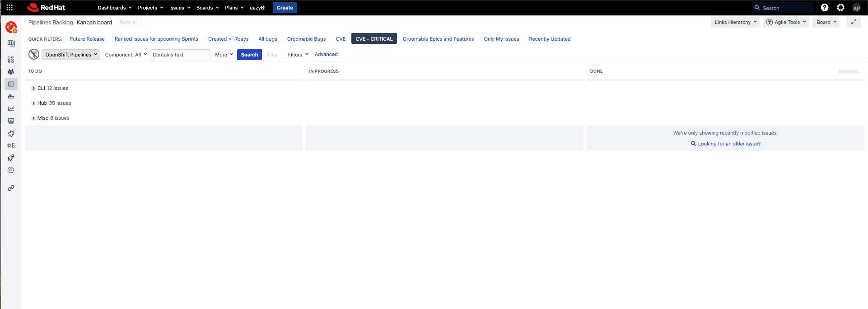
Task: Open the Plans menu
Action: click(234, 8)
